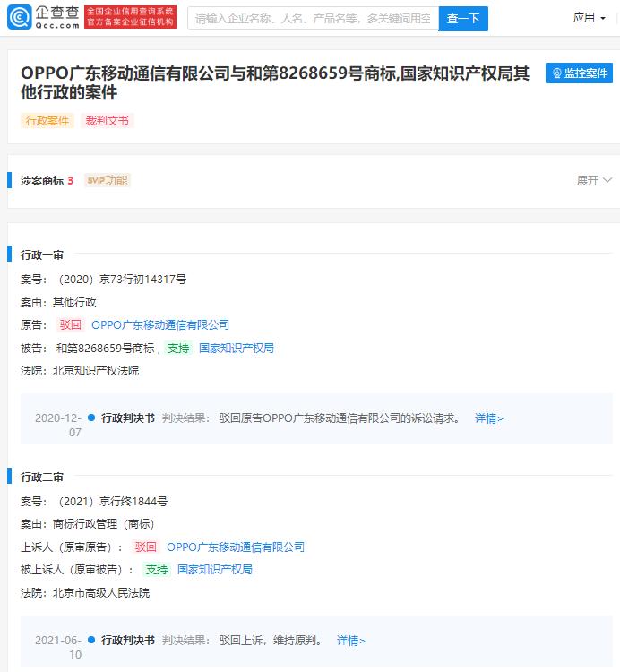
Task: Click the 涉案商标 count number 3
Action: (x=70, y=181)
